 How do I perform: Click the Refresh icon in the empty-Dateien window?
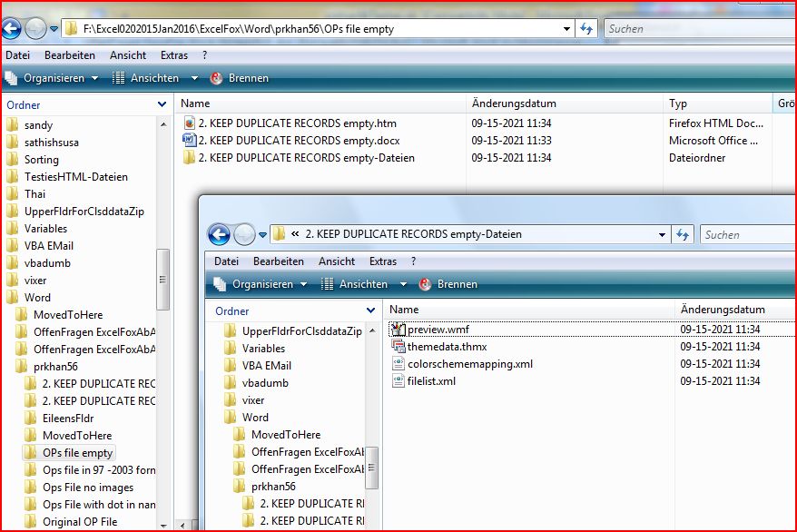coord(683,235)
